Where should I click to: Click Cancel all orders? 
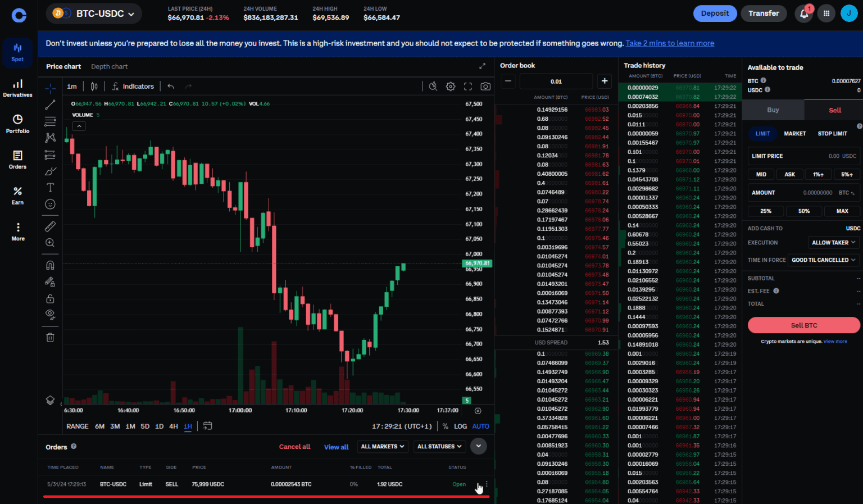tap(294, 447)
